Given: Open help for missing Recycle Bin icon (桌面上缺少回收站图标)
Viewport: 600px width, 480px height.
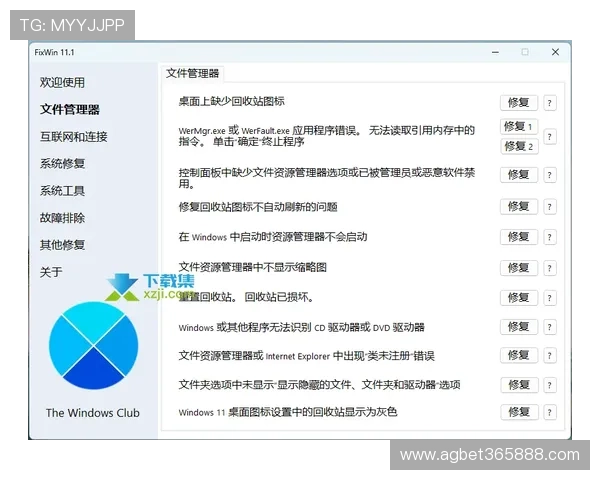Looking at the screenshot, I should (549, 103).
